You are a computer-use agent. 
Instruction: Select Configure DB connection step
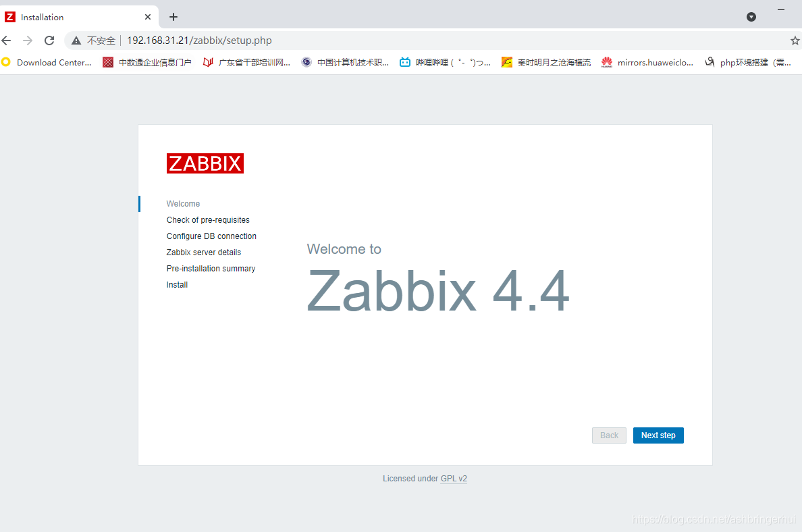211,236
